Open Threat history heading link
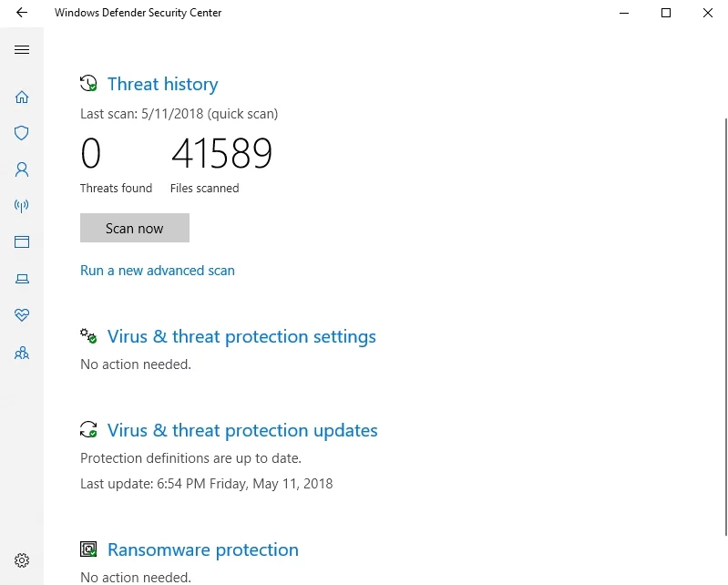728x585 pixels. pos(162,84)
